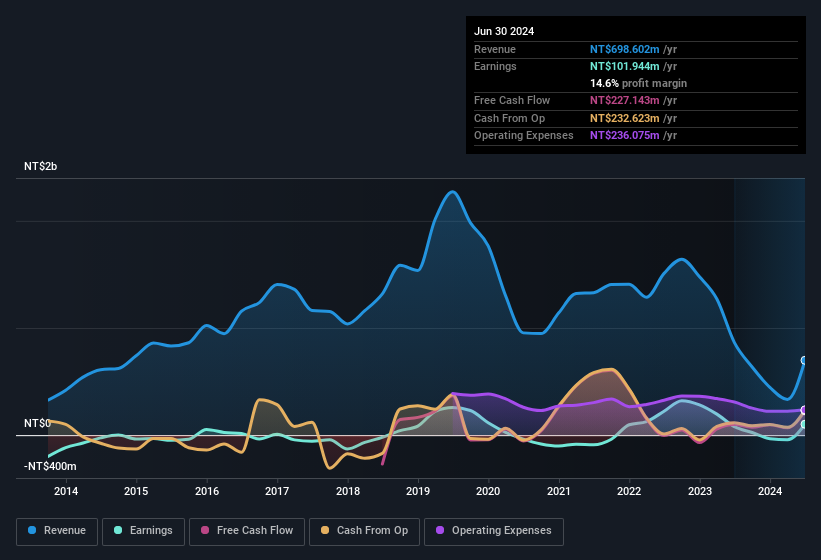This screenshot has height=560, width=821.
Task: Click the 2016 x-axis label
Action: coord(207,491)
